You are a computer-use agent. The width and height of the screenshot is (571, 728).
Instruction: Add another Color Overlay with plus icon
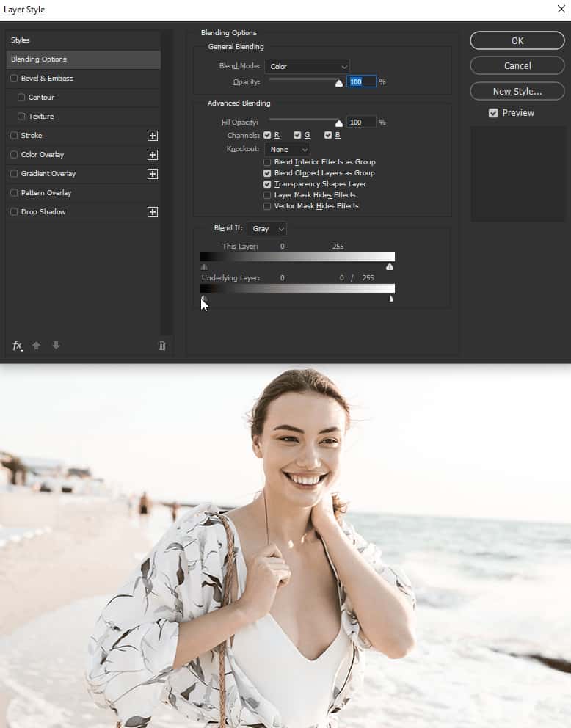(x=153, y=155)
